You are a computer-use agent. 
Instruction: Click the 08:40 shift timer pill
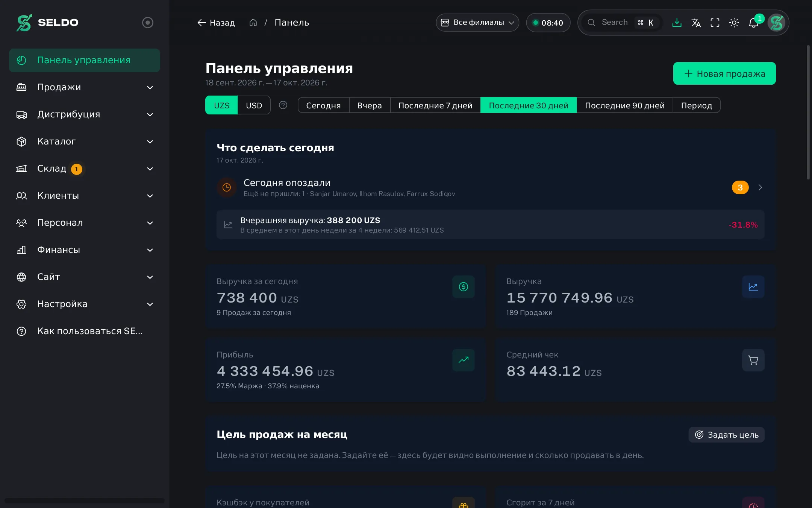[x=548, y=23]
